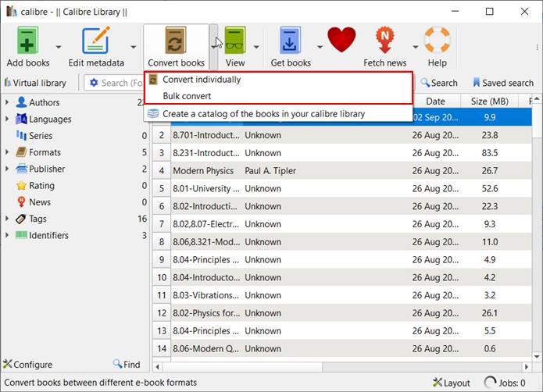Choose Convert individually from menu

click(x=278, y=80)
